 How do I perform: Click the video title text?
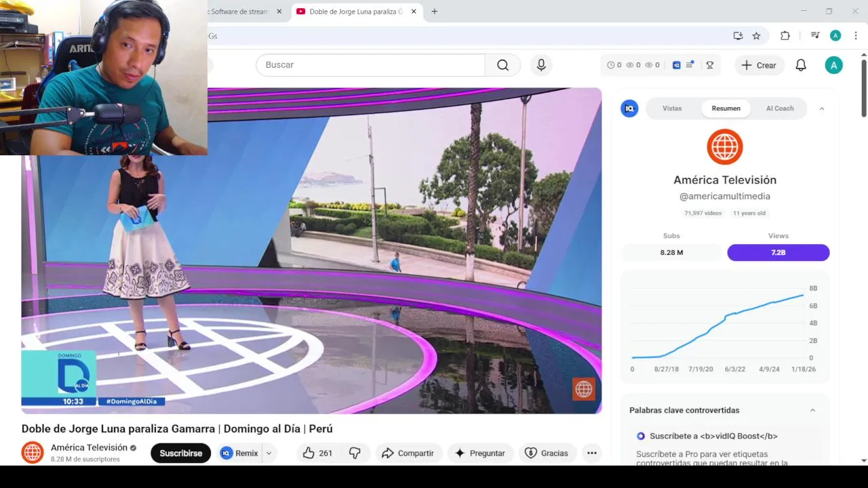click(x=177, y=428)
